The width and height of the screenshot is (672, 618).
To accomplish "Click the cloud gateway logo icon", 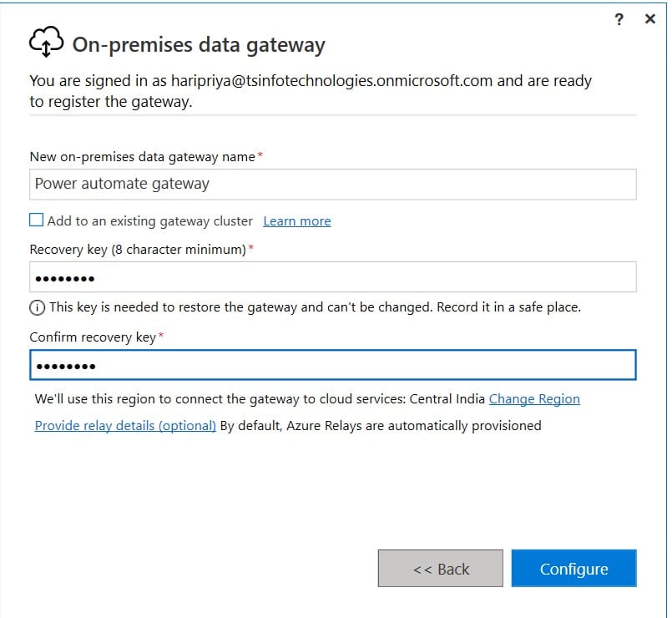I will coord(46,42).
